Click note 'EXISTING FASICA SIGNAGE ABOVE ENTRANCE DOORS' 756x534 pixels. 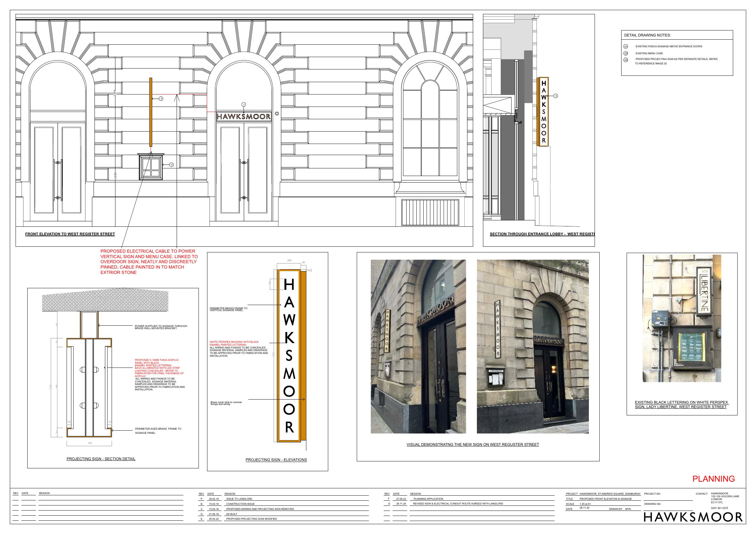click(669, 46)
